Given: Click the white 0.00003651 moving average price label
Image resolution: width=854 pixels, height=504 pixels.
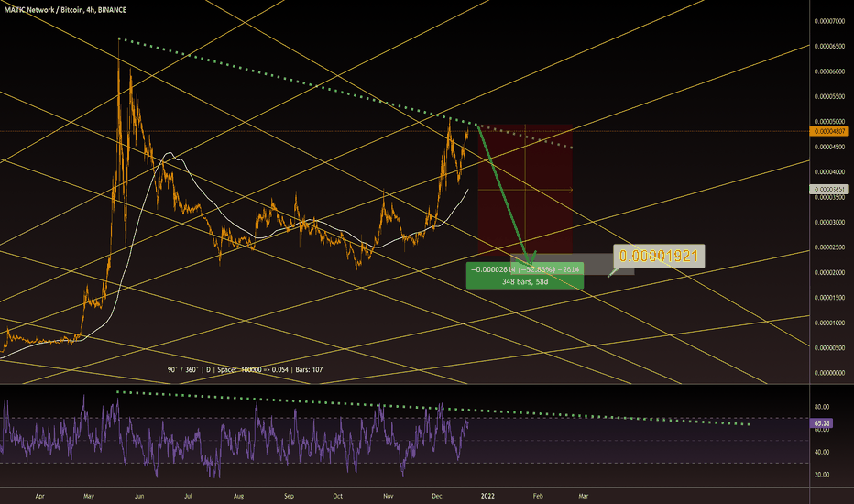Looking at the screenshot, I should pyautogui.click(x=829, y=189).
